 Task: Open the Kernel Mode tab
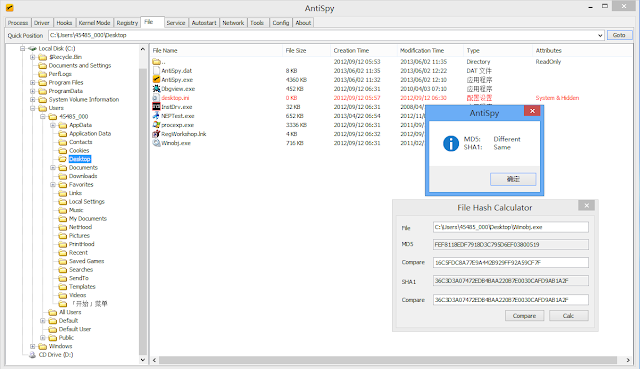point(94,23)
